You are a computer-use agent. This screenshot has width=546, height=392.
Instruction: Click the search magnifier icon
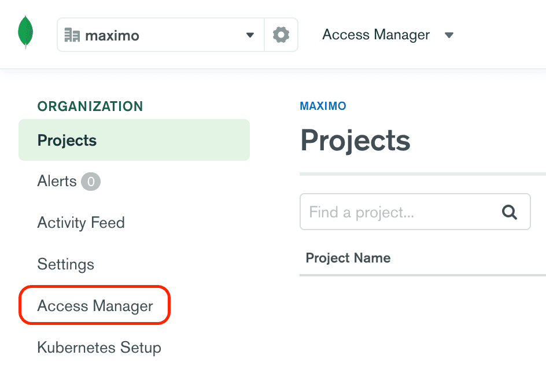click(509, 212)
